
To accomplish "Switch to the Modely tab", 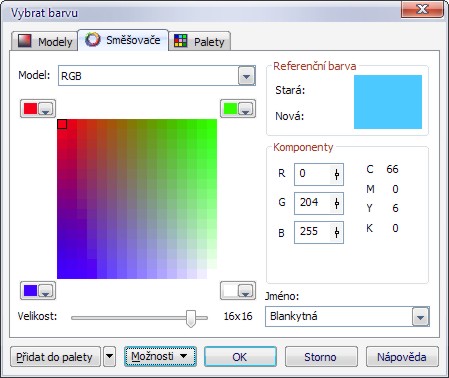I will click(45, 41).
